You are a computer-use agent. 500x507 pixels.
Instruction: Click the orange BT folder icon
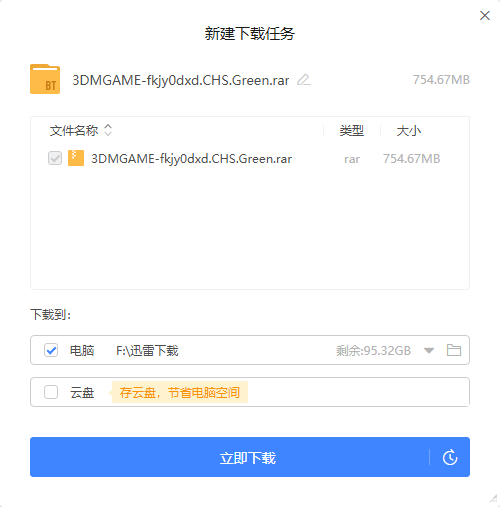coord(45,79)
